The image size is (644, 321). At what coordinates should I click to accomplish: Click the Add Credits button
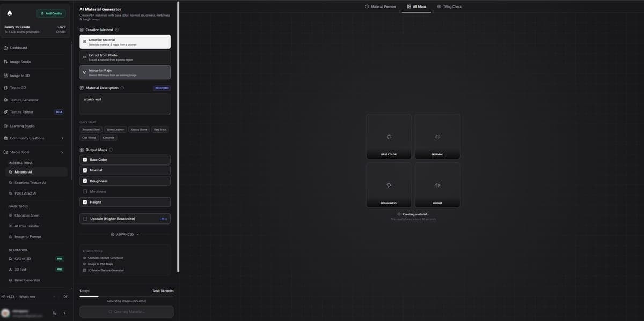pos(51,13)
